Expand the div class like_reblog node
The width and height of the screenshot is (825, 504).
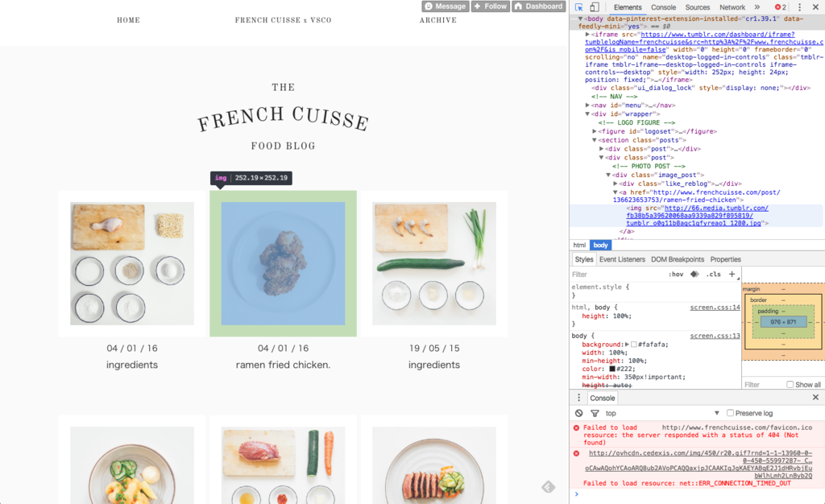tap(615, 184)
